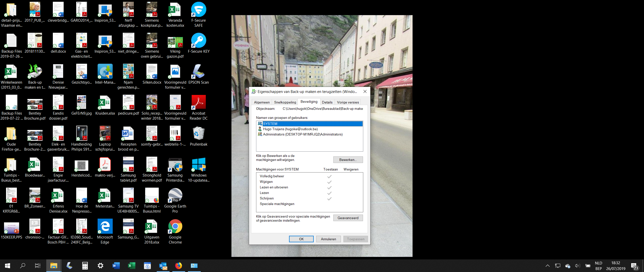This screenshot has height=272, width=644.
Task: Select Administrators group in the list
Action: click(x=302, y=134)
